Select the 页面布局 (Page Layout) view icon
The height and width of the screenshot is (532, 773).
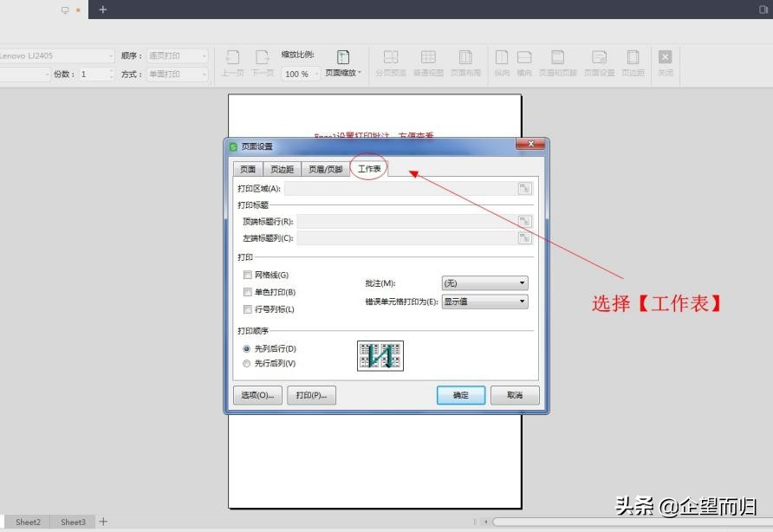point(465,61)
